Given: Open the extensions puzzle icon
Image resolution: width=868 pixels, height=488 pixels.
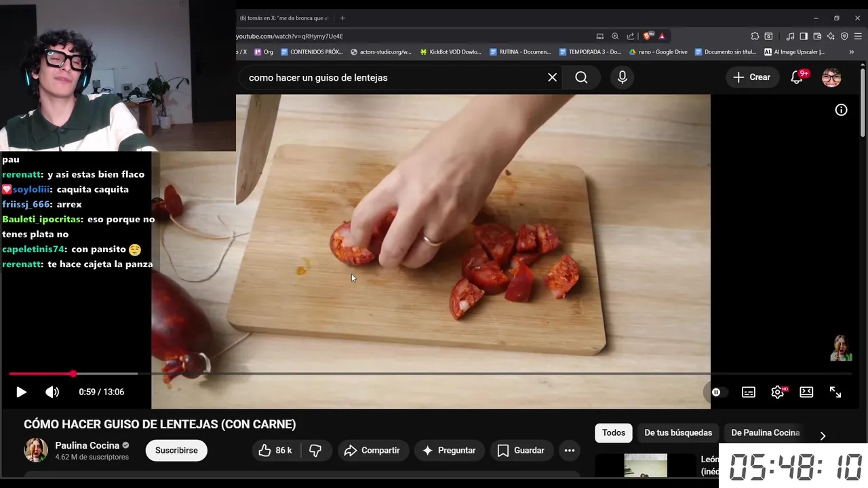Looking at the screenshot, I should (x=755, y=36).
